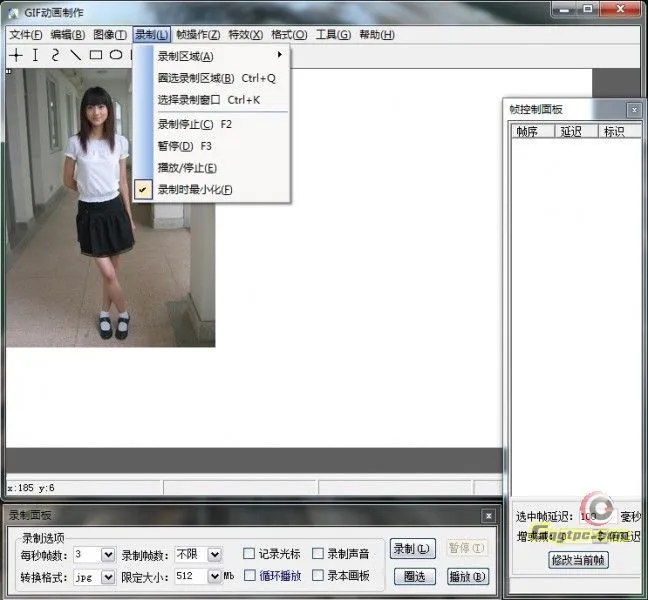Enable the 录制声音 checkbox
Screen dimensions: 648x600
pyautogui.click(x=317, y=553)
